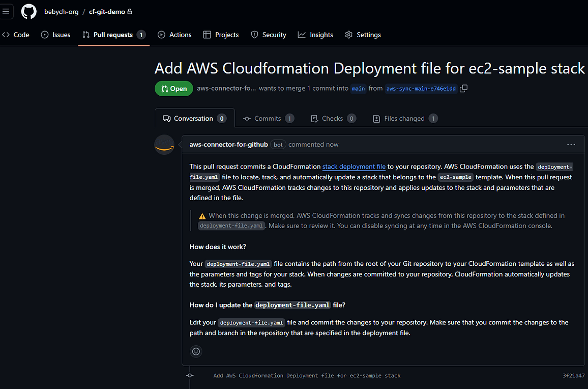Screen dimensions: 588x389
Task: Click the green Open status badge
Action: (x=173, y=89)
